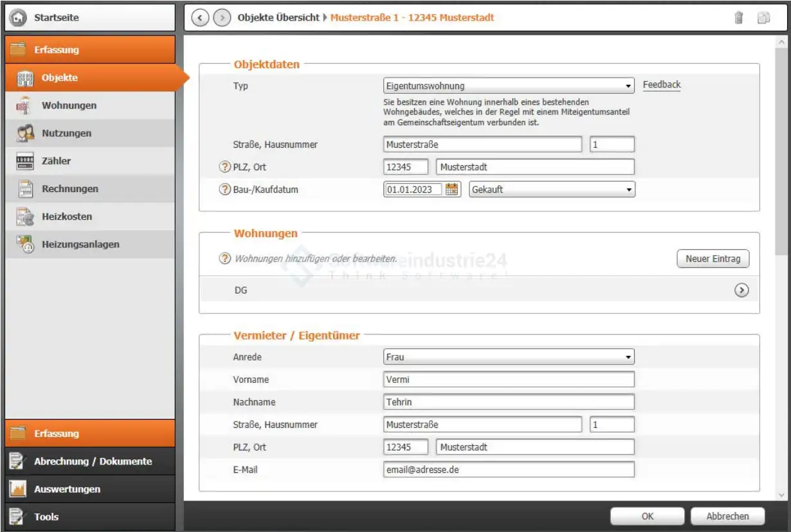
Task: Switch to Abrechnung / Dokumente section
Action: coord(93,461)
